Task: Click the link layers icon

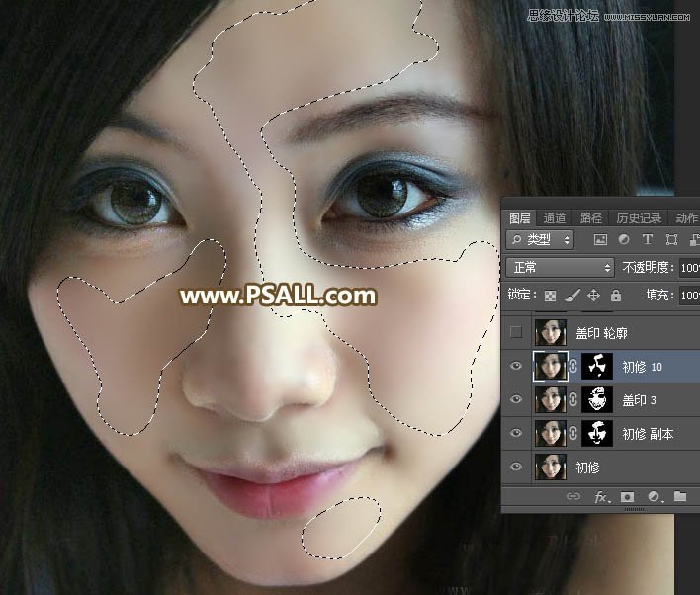Action: pos(573,496)
